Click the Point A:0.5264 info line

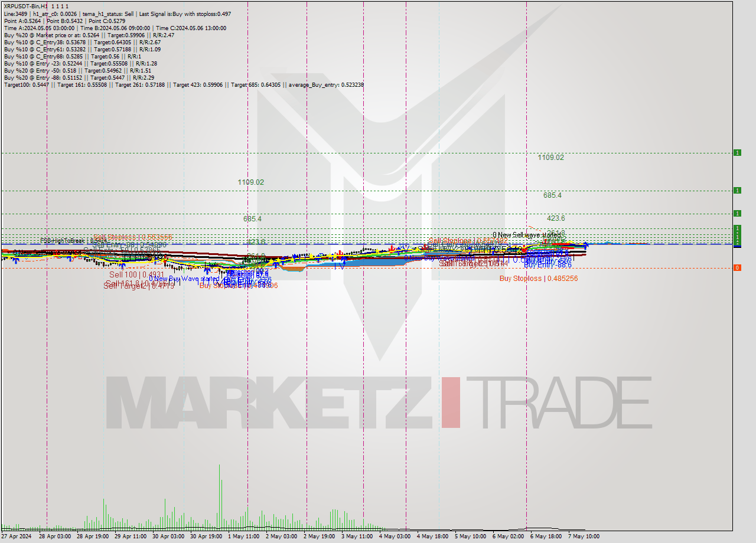coord(64,21)
